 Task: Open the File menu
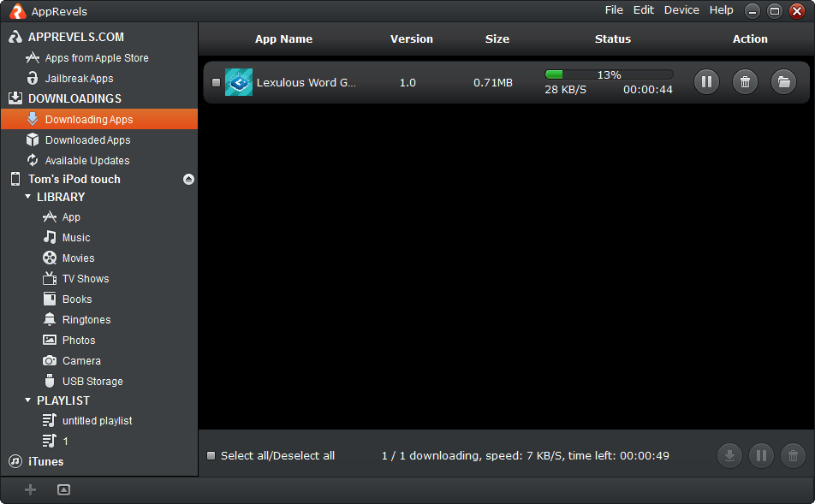[614, 10]
